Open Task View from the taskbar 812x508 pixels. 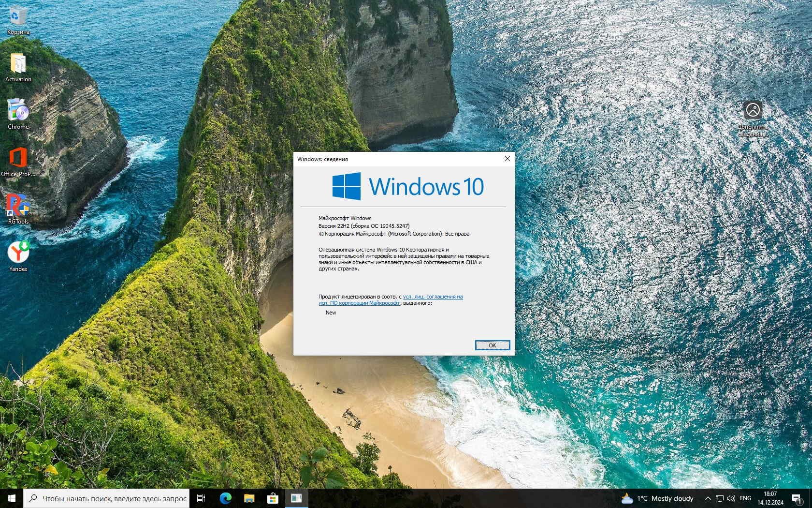coord(201,498)
